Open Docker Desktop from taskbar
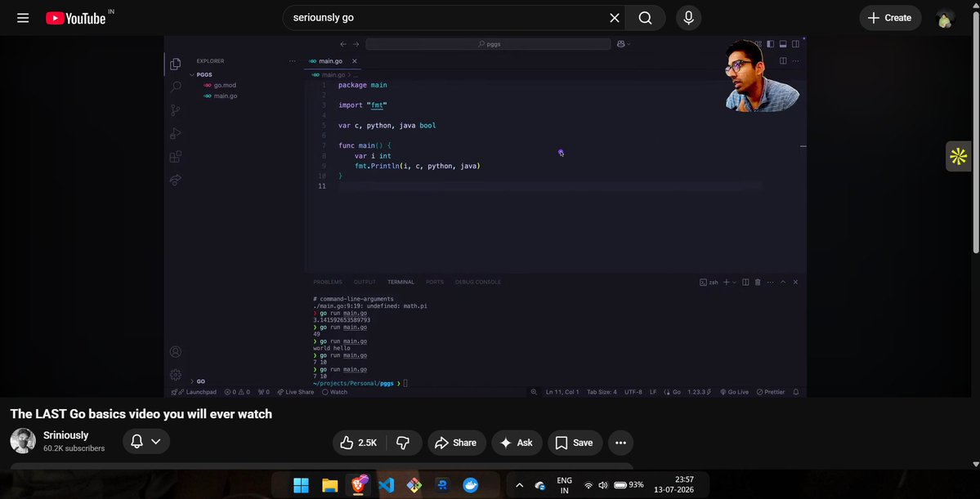This screenshot has height=499, width=980. tap(470, 485)
